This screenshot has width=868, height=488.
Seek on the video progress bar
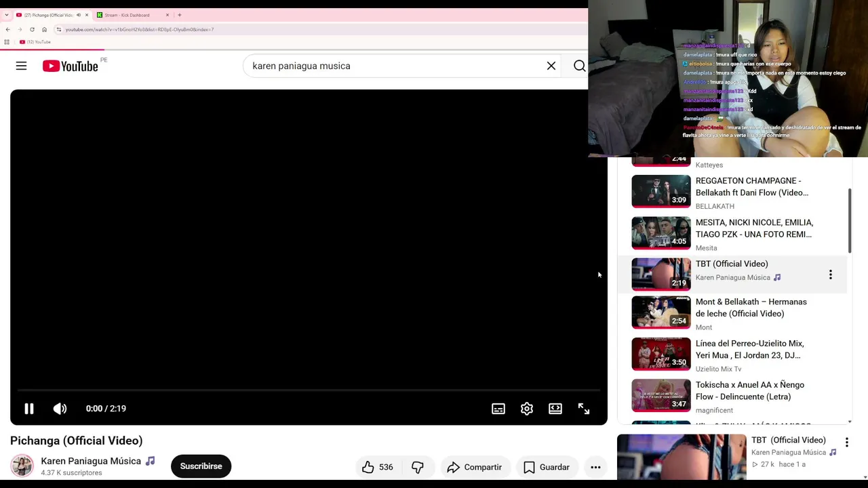(x=309, y=390)
